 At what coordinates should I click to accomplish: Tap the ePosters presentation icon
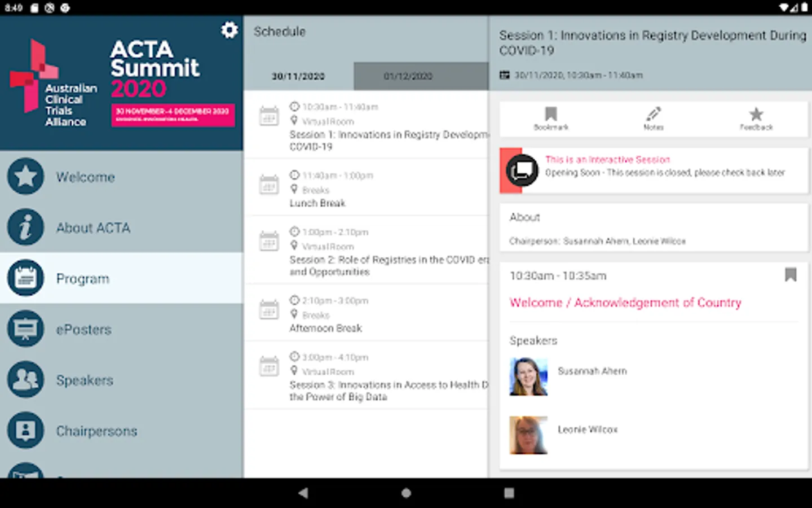[25, 329]
